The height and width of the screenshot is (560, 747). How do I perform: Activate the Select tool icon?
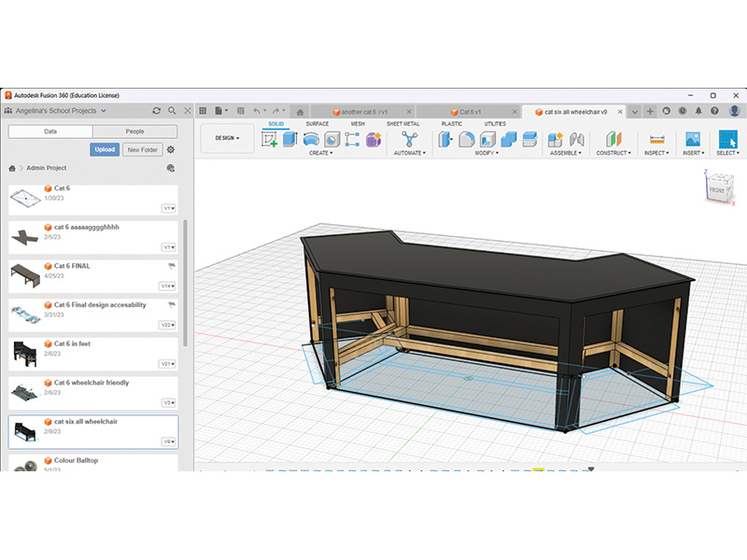coord(727,139)
